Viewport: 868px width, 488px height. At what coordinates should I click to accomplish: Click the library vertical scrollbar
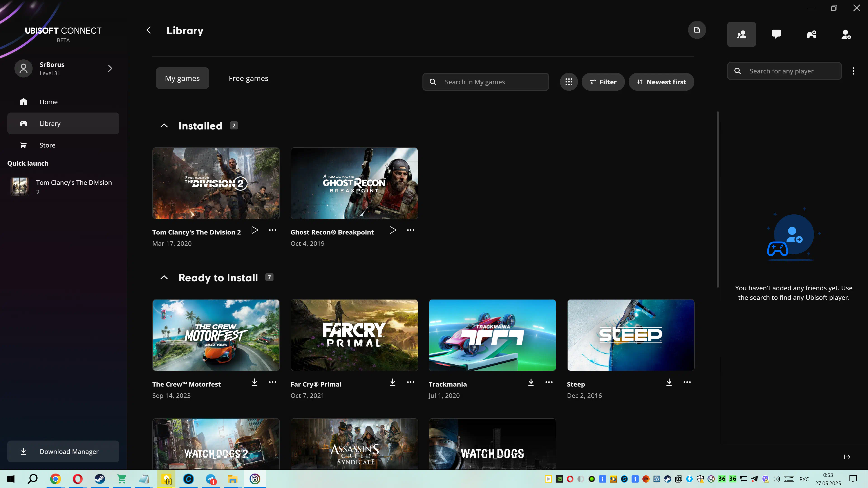pyautogui.click(x=718, y=199)
